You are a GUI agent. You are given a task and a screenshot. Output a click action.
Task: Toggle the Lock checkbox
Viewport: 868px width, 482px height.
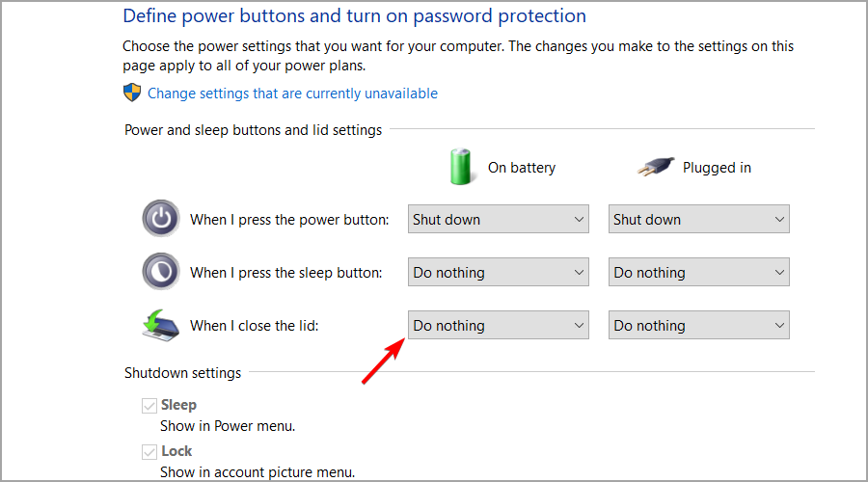click(x=149, y=451)
